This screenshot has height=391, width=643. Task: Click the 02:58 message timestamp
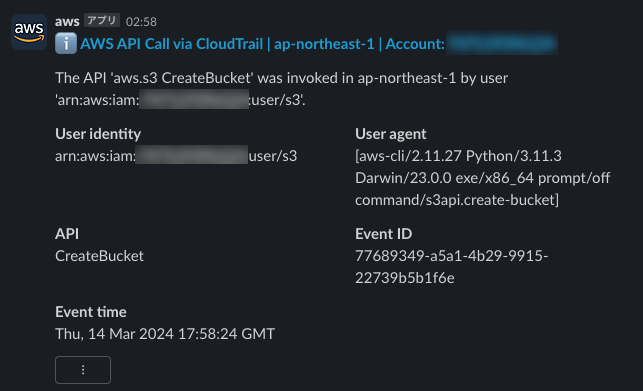tap(141, 22)
